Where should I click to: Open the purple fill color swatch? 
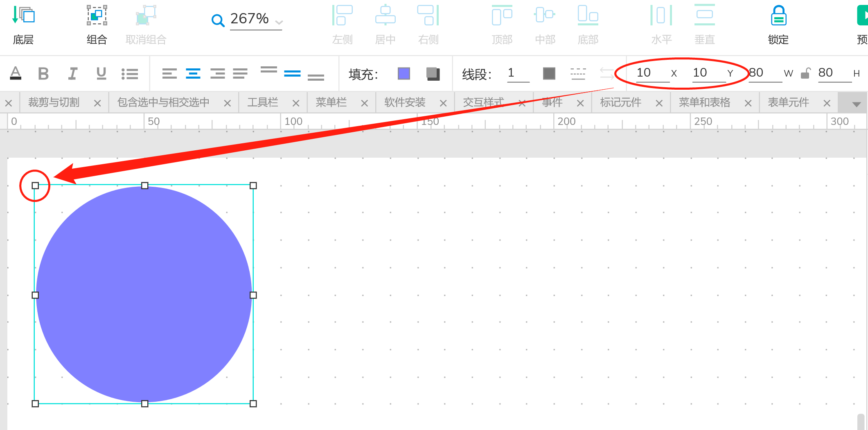point(404,74)
